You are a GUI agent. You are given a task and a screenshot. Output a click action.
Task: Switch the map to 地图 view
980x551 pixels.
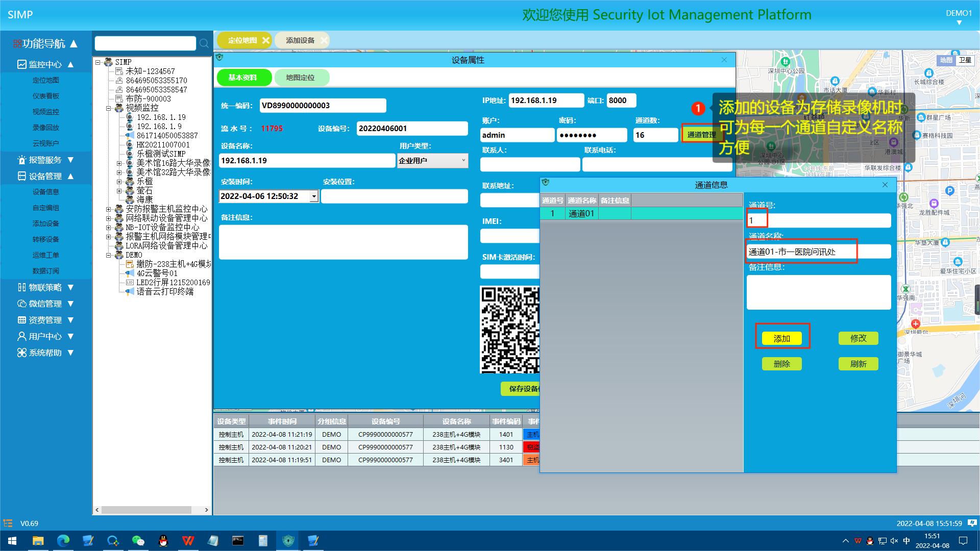(946, 60)
